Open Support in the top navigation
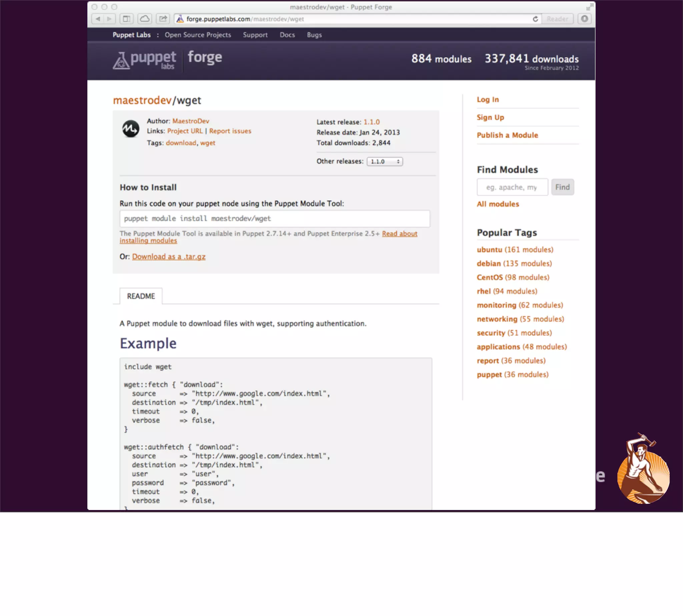Image resolution: width=683 pixels, height=616 pixels. [x=255, y=35]
